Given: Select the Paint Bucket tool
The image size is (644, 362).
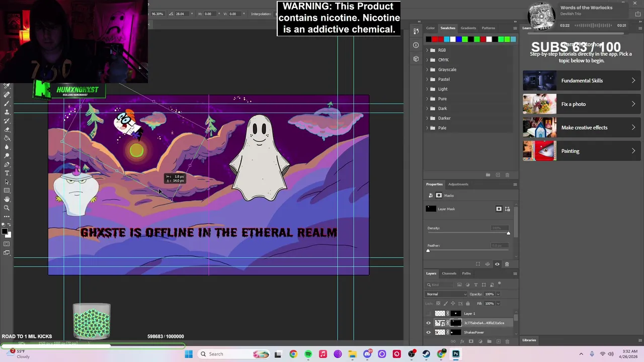Looking at the screenshot, I should click(7, 138).
